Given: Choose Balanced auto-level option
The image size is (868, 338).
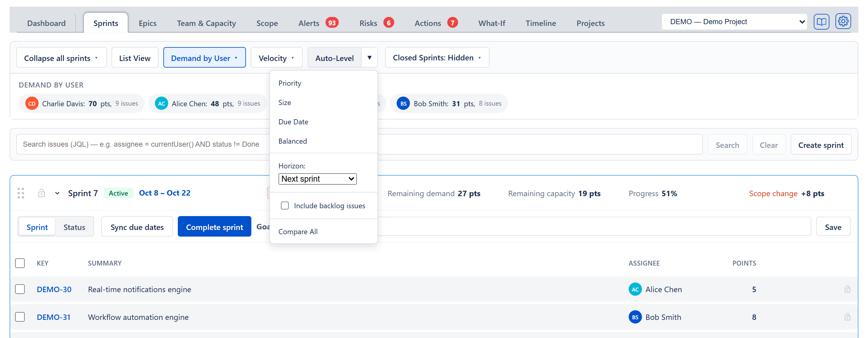Looking at the screenshot, I should pos(323,141).
